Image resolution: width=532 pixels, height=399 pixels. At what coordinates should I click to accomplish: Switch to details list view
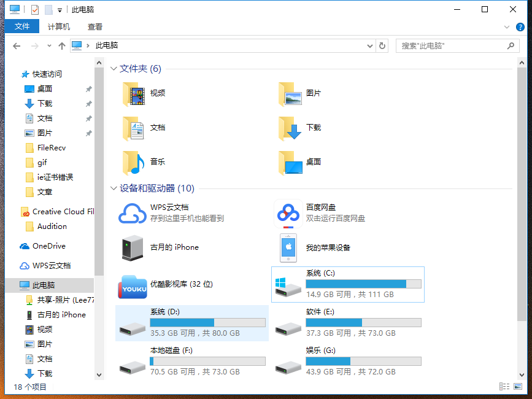(504, 386)
